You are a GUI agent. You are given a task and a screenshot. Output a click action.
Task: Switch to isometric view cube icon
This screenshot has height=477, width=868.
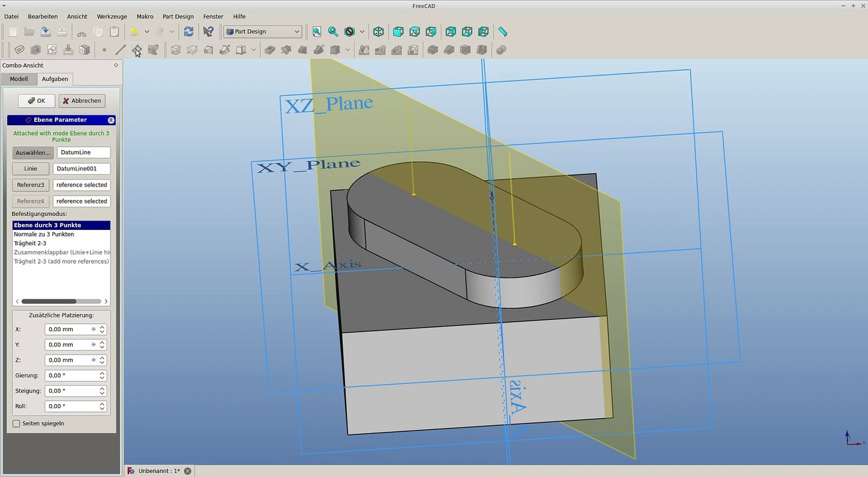(x=379, y=32)
